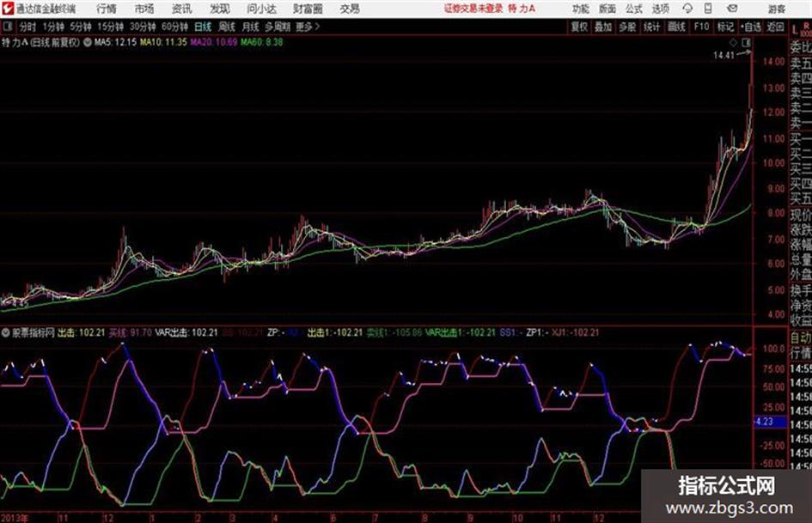Click the 2013年 date axis label

[15, 518]
